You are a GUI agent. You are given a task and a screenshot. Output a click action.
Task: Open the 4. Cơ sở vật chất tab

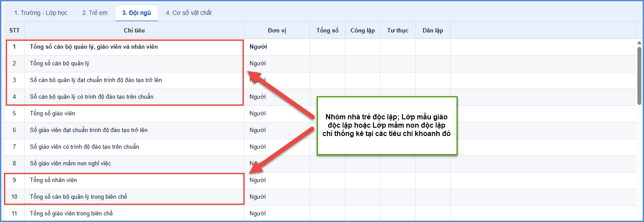click(189, 13)
